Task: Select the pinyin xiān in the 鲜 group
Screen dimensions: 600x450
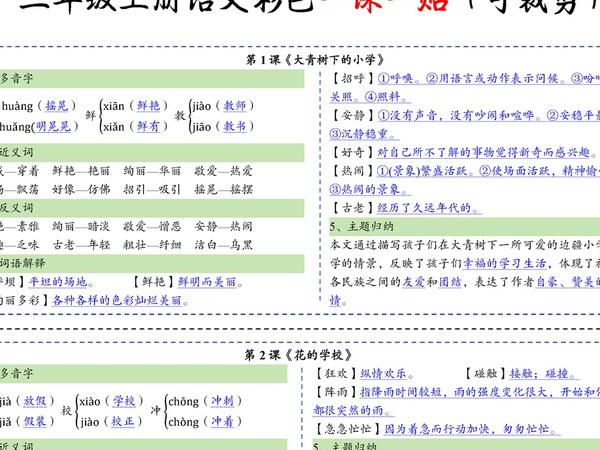Action: pos(114,106)
